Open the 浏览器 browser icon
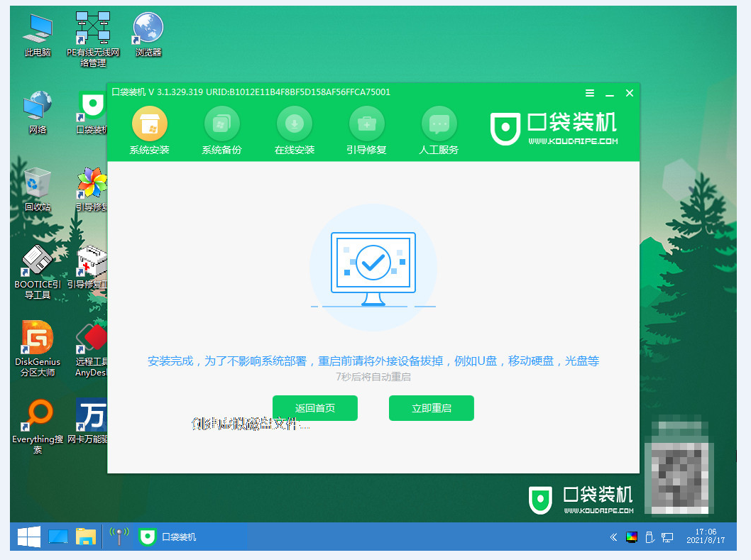The image size is (751, 560). [148, 28]
